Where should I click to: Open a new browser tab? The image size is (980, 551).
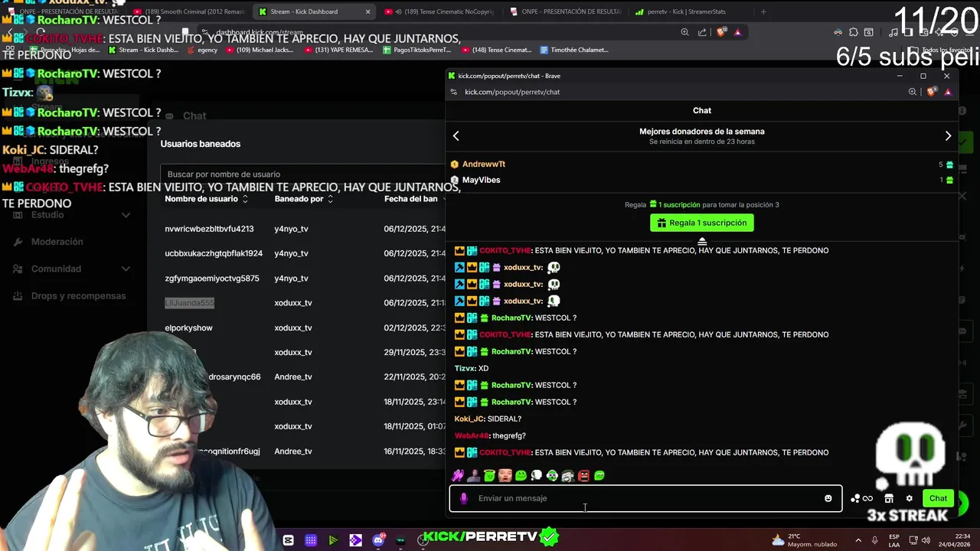click(x=763, y=11)
